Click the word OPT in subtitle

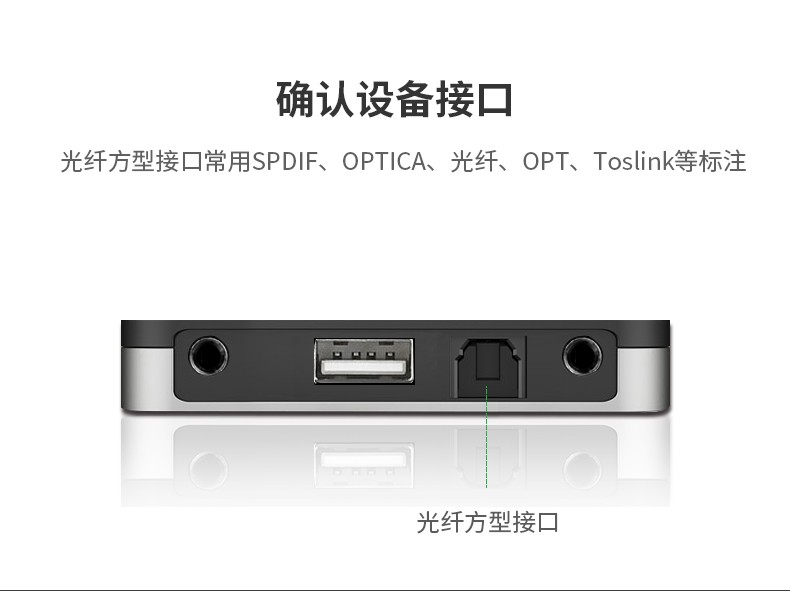click(546, 161)
